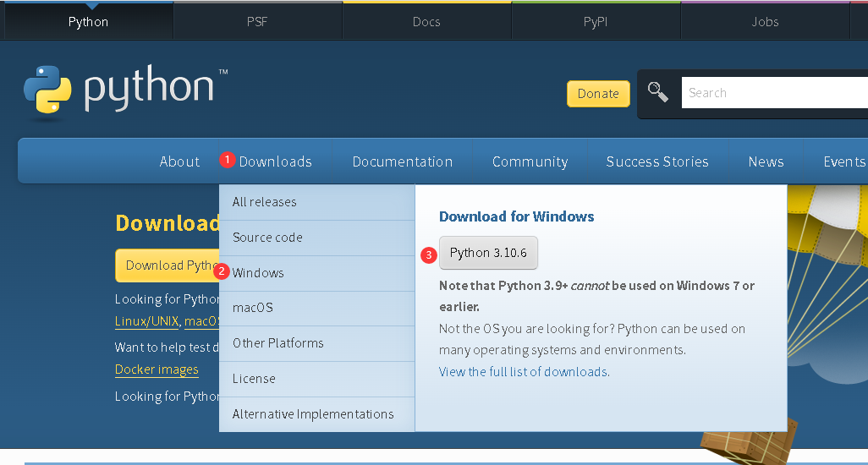Open the About menu
868x465 pixels.
tap(179, 161)
